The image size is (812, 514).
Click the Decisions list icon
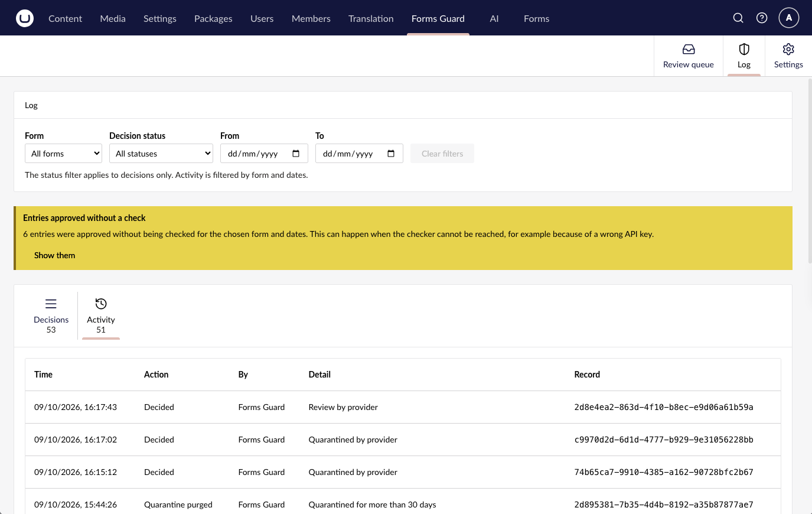pos(51,304)
